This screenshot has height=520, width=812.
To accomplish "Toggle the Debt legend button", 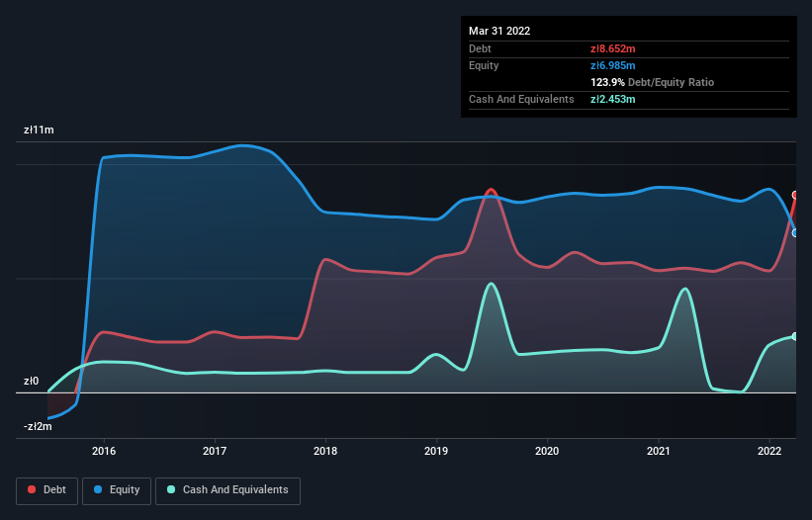I will coord(47,490).
